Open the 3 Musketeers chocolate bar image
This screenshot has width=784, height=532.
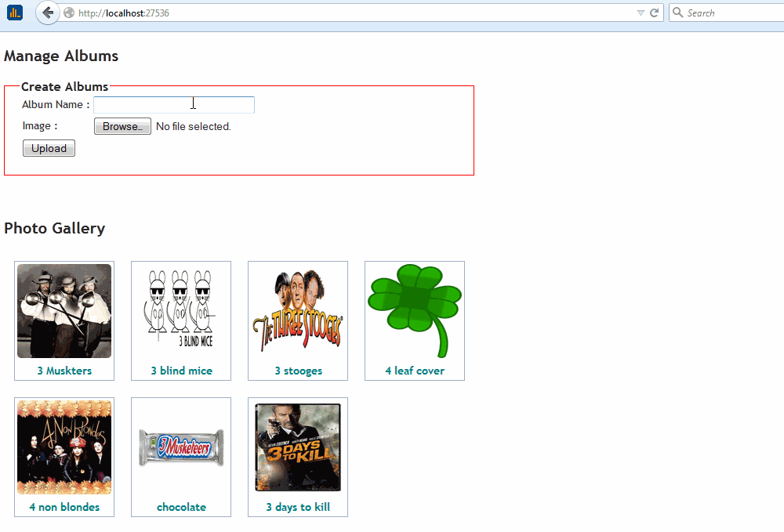coord(181,447)
